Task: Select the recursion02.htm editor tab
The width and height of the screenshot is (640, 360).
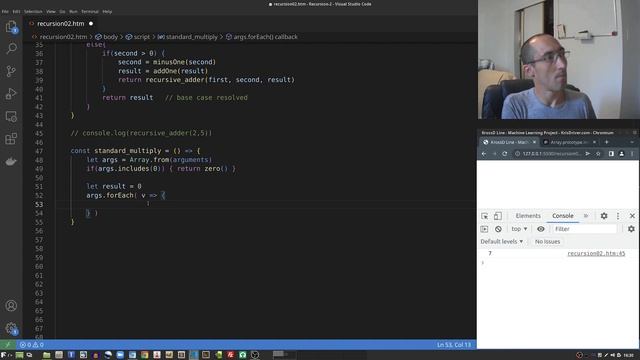Action: click(x=60, y=24)
